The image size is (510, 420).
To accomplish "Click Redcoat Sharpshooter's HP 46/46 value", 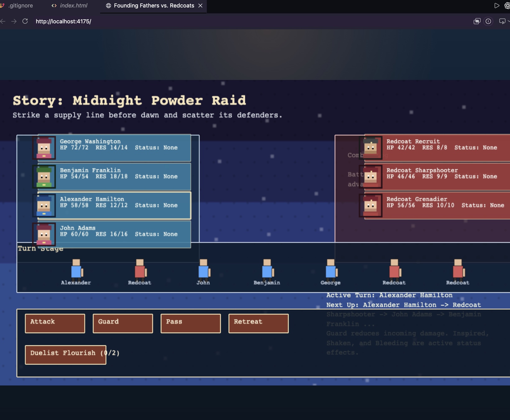I will tap(401, 176).
